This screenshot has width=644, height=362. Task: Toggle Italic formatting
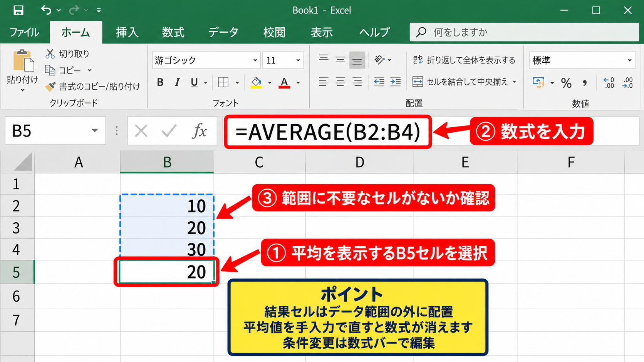[x=177, y=82]
